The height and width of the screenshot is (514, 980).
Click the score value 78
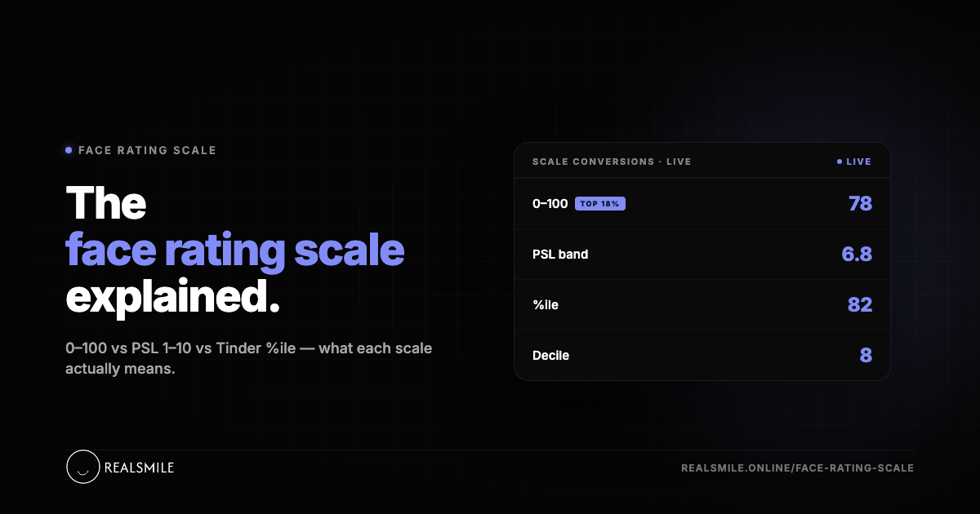860,204
